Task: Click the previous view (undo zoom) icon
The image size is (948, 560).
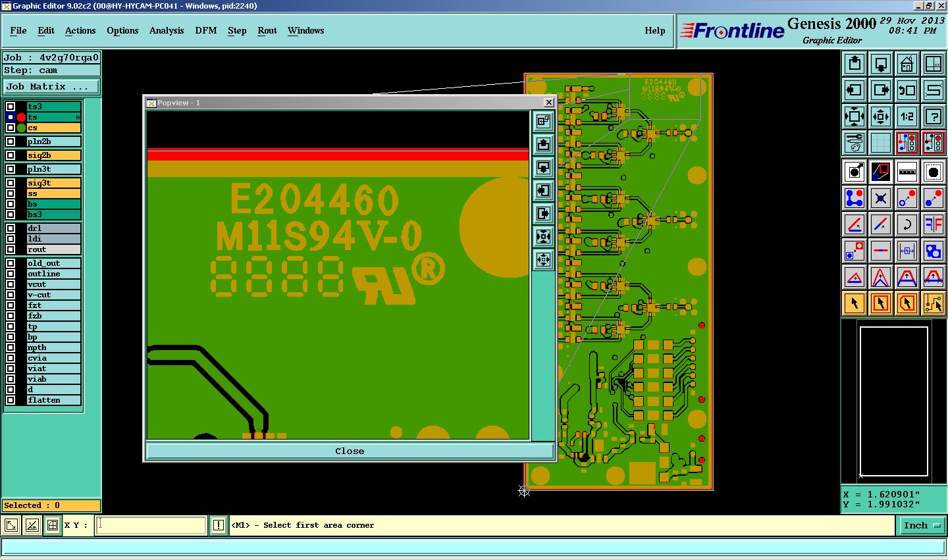Action: pos(907,90)
